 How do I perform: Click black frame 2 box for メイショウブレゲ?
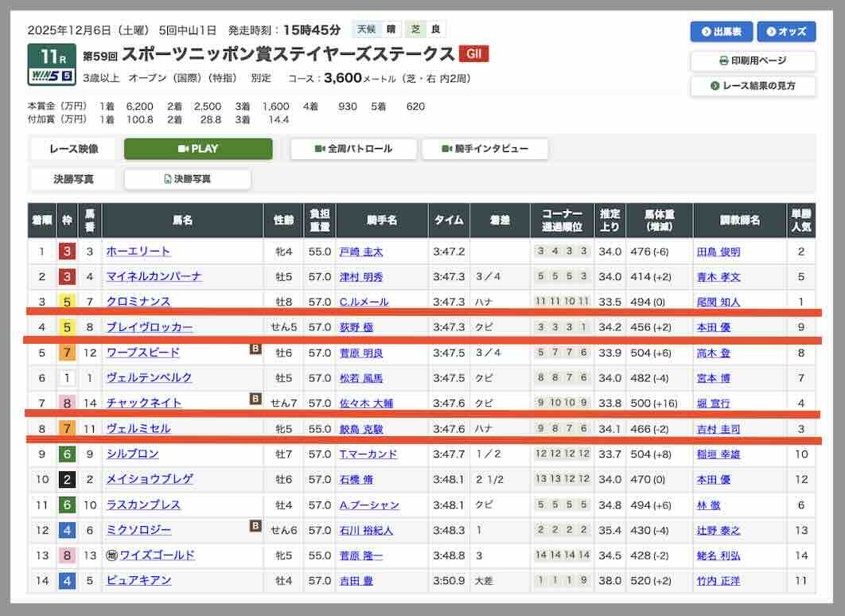coord(68,479)
